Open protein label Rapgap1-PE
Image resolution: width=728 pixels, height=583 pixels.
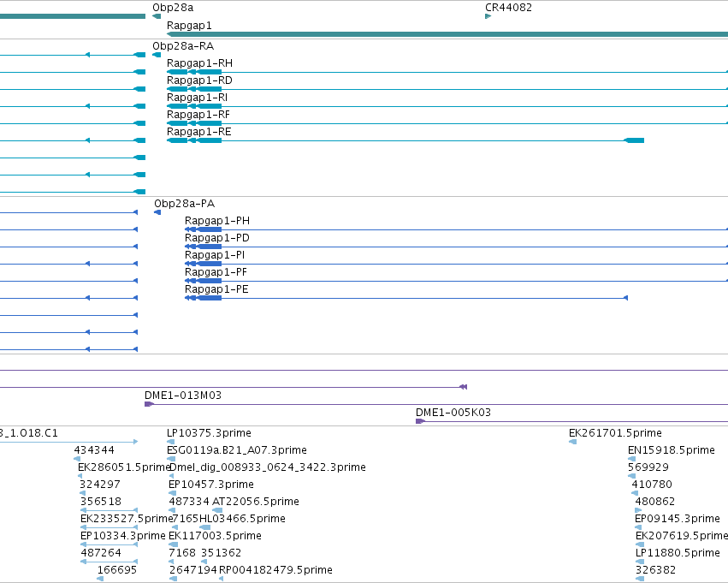216,289
